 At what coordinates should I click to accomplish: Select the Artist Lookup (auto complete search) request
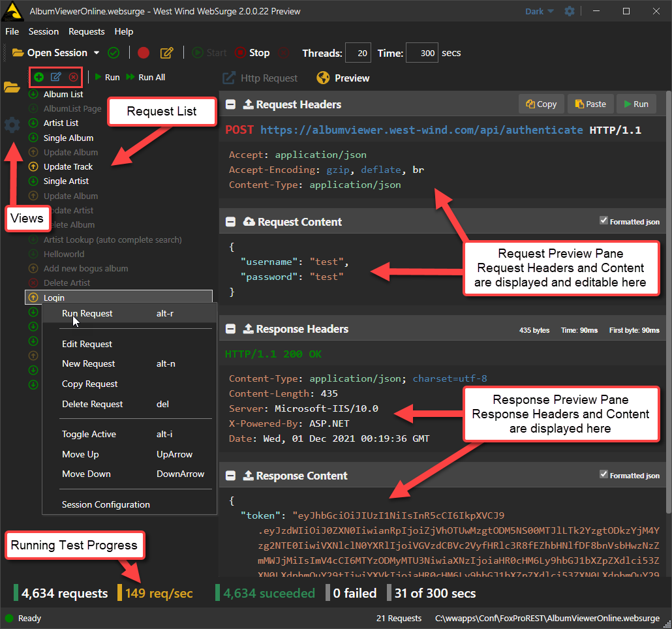point(113,239)
